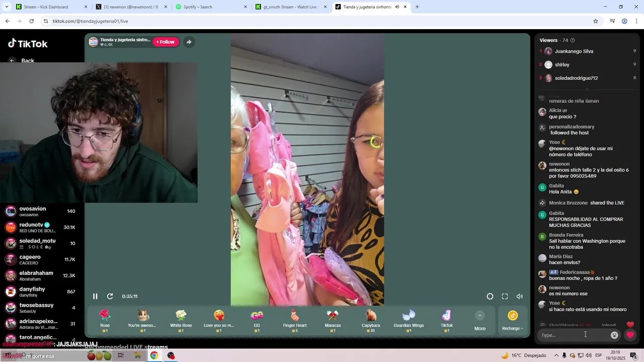Screen dimensions: 644x362
Task: Send the Maracas gift
Action: click(333, 320)
